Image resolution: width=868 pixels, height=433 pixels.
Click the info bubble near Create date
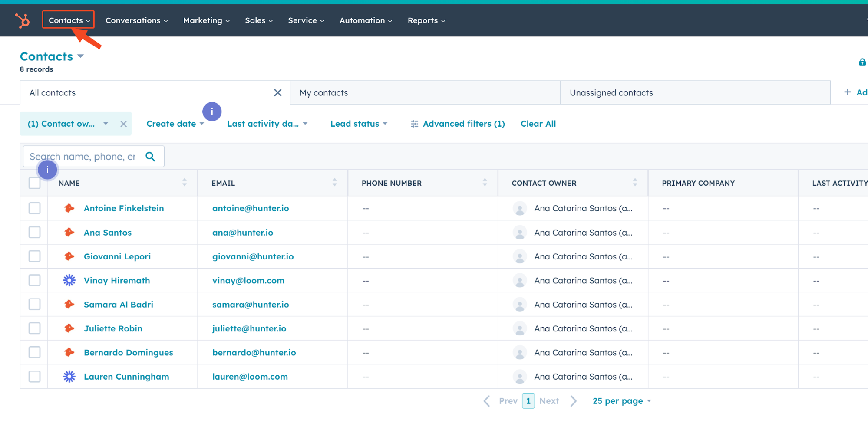coord(212,112)
